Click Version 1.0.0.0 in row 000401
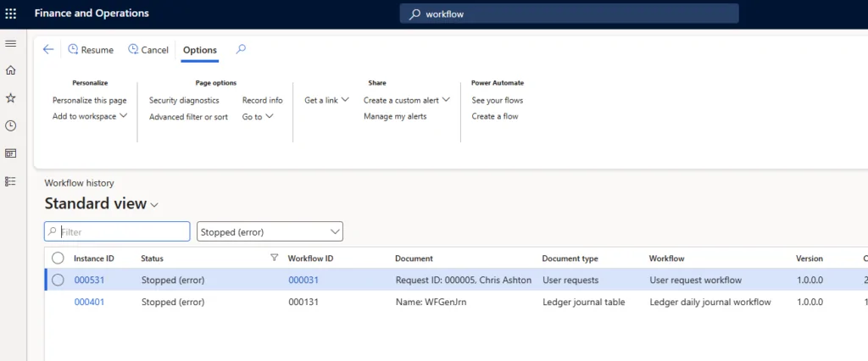 click(x=810, y=303)
